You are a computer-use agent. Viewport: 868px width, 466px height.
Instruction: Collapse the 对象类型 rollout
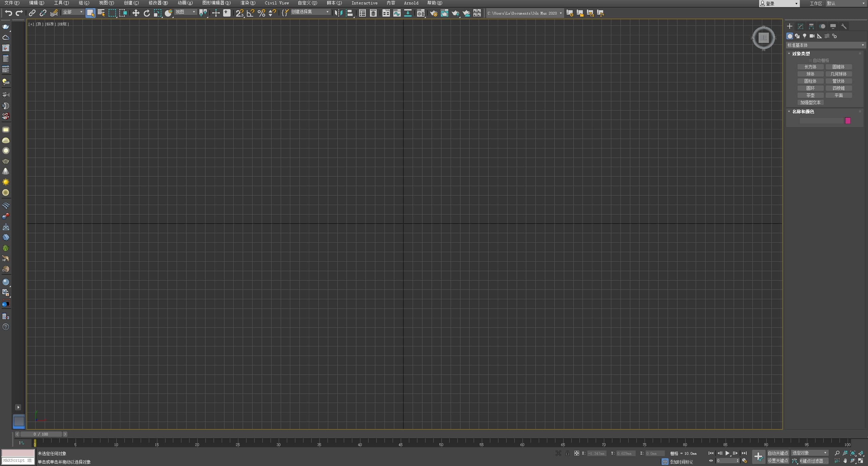click(800, 54)
